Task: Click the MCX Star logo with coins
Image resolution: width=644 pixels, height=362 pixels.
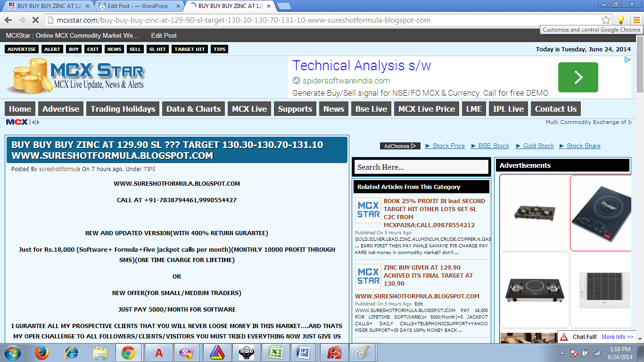Action: (75, 76)
